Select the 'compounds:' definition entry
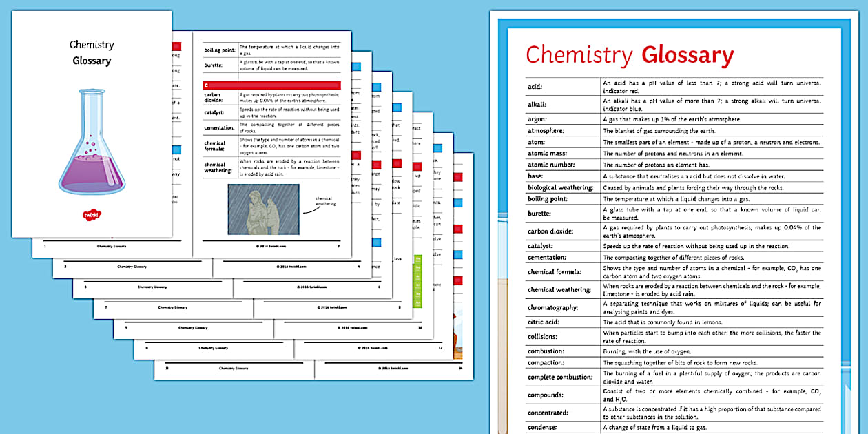868x434 pixels. (546, 395)
